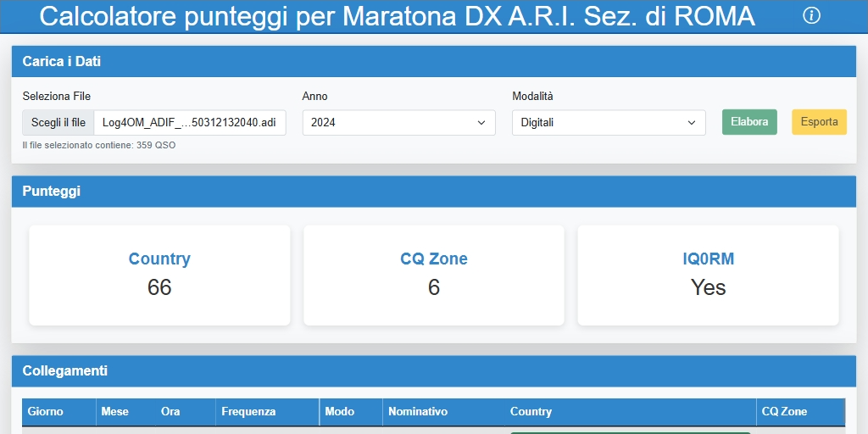Click the Modo column header
The image size is (868, 434).
tap(351, 412)
